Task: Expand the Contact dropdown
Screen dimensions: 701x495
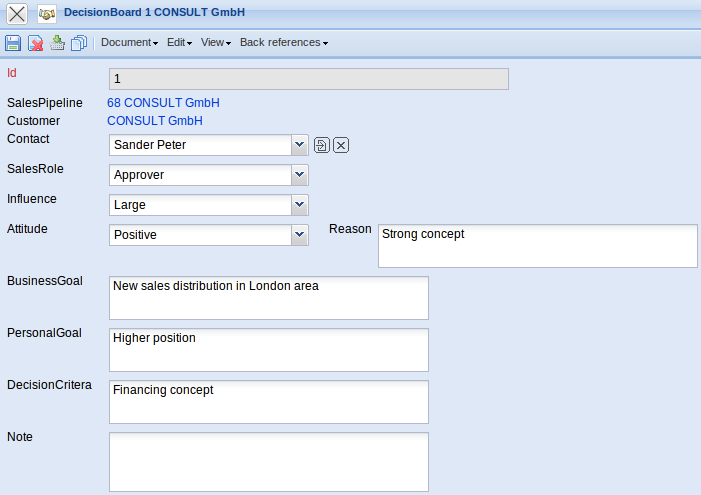Action: pyautogui.click(x=299, y=145)
